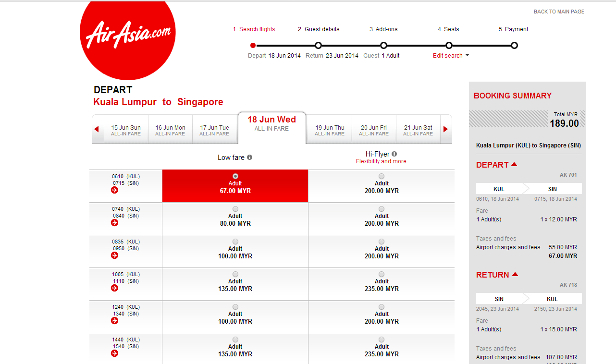This screenshot has height=364, width=616.
Task: Select Low fare 135.00 MYR radio for 1440 flight
Action: coord(235,340)
